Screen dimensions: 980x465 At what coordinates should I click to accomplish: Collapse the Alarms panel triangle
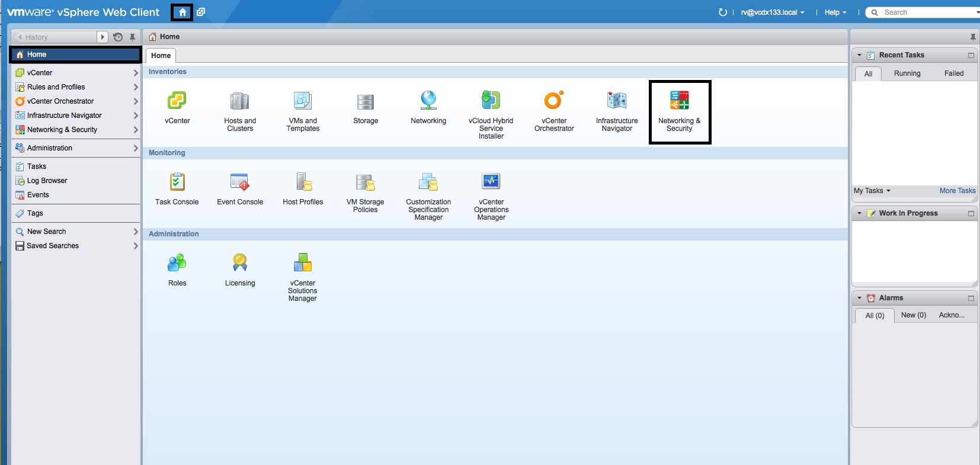(860, 298)
